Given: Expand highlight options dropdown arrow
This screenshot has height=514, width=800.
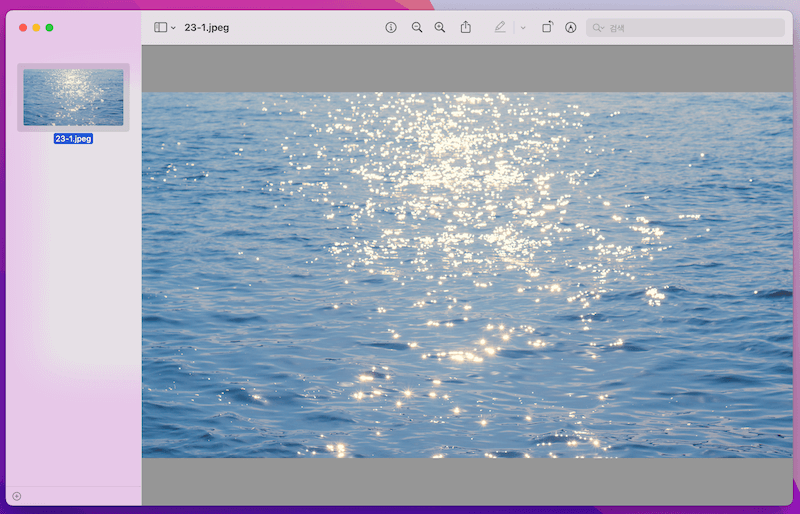Looking at the screenshot, I should point(523,28).
